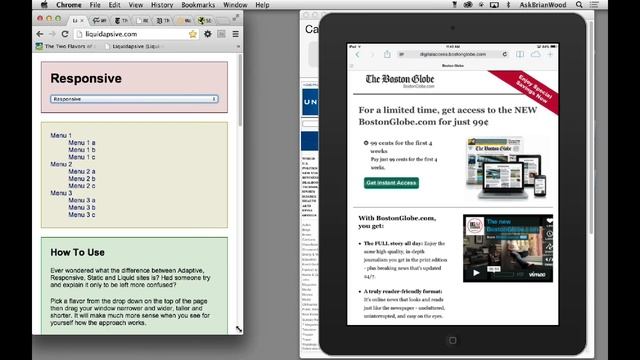The width and height of the screenshot is (640, 360).
Task: Play the BostonGlobe.com Vimeo video
Action: (x=476, y=273)
